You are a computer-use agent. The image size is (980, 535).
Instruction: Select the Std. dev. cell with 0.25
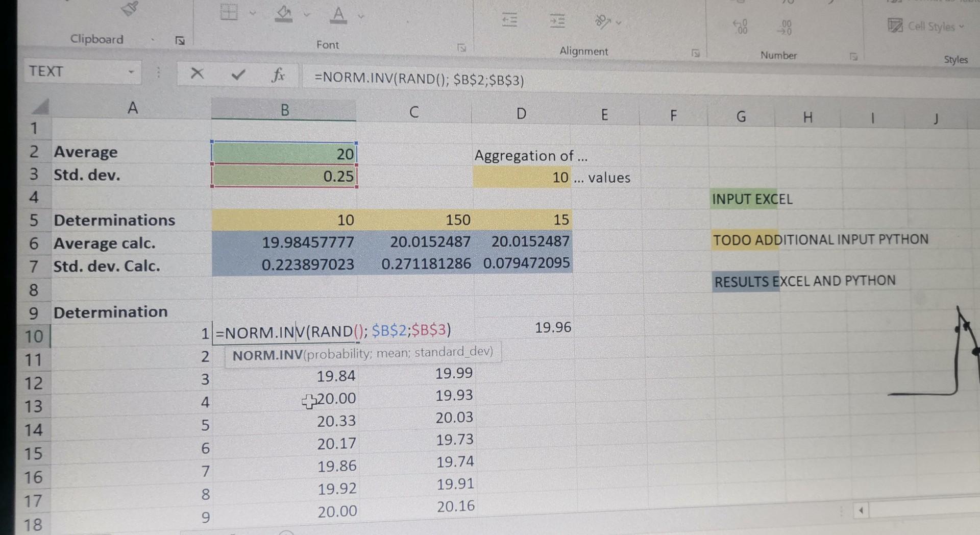pyautogui.click(x=284, y=176)
